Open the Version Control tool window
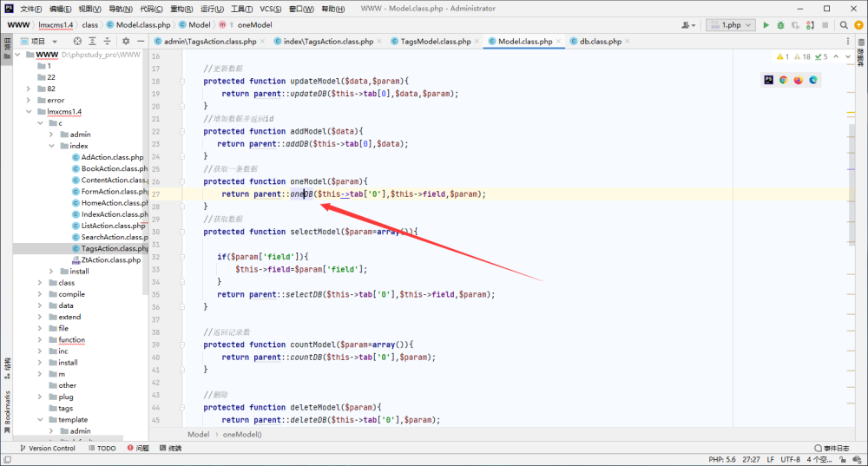Screen dimensions: 868x466 pyautogui.click(x=48, y=448)
